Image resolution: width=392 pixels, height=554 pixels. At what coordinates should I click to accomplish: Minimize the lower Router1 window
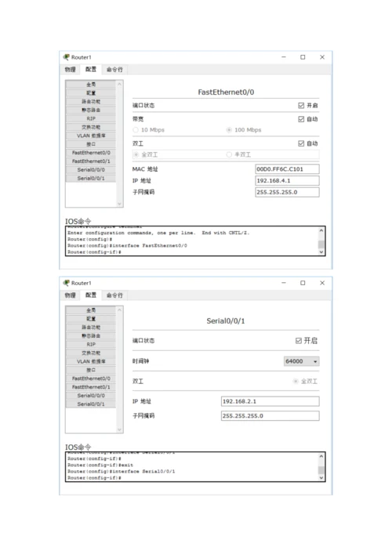pos(284,283)
